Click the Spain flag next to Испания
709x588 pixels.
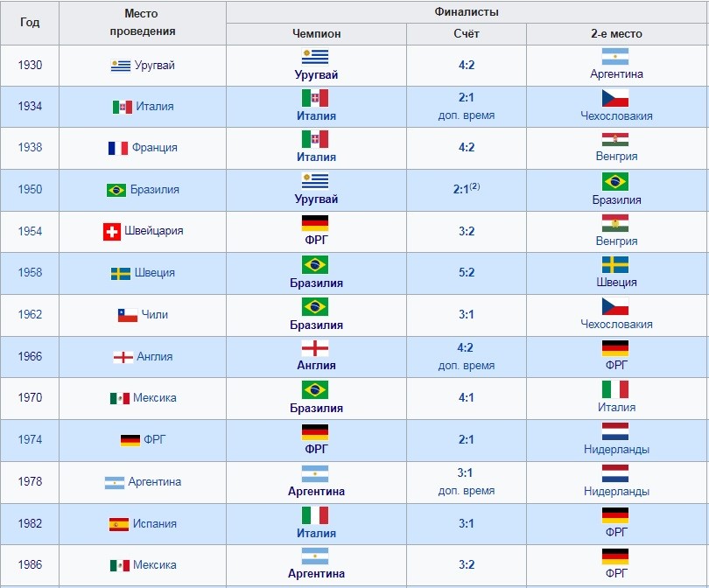119,524
